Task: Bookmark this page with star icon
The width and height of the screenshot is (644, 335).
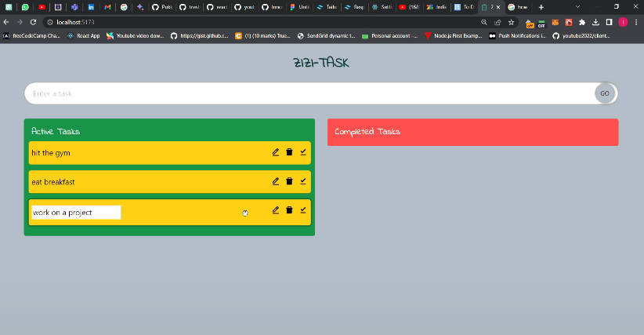Action: point(511,22)
